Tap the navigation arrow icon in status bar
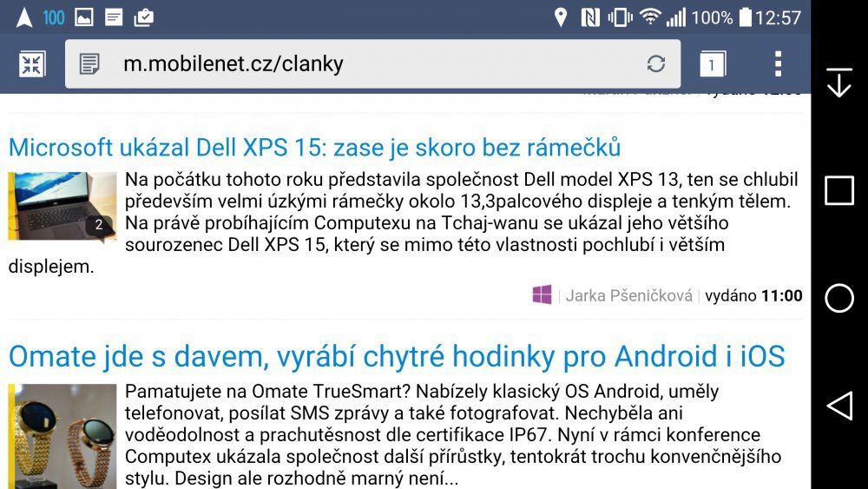868x489 pixels. pyautogui.click(x=25, y=17)
